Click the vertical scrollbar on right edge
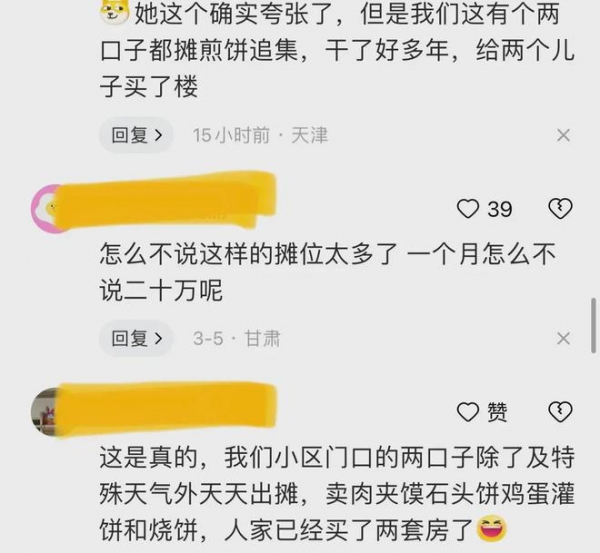This screenshot has height=553, width=600. pos(594,325)
